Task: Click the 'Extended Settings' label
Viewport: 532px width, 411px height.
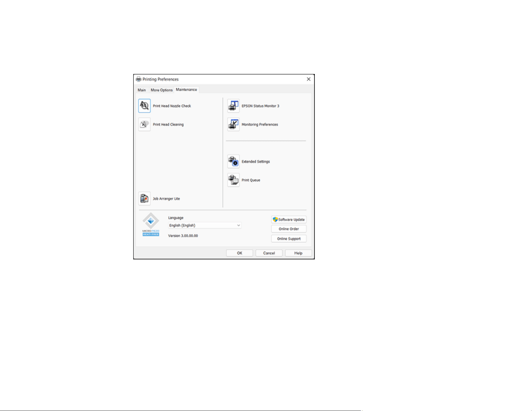Action: [x=256, y=162]
